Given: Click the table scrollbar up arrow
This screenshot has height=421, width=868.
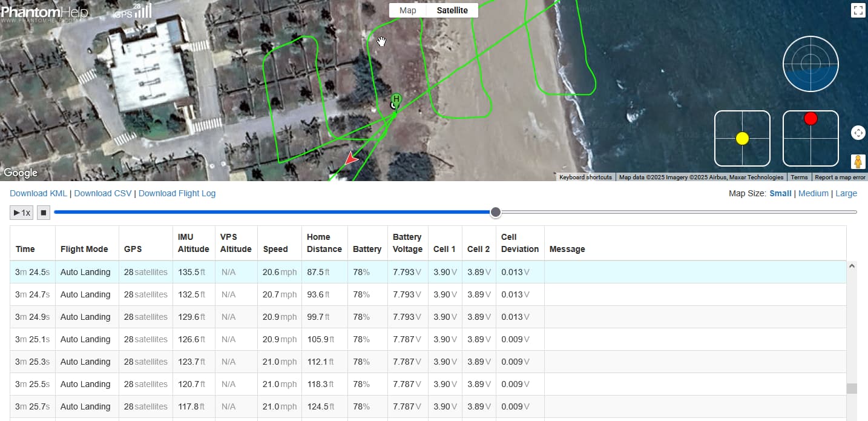Looking at the screenshot, I should [x=852, y=266].
